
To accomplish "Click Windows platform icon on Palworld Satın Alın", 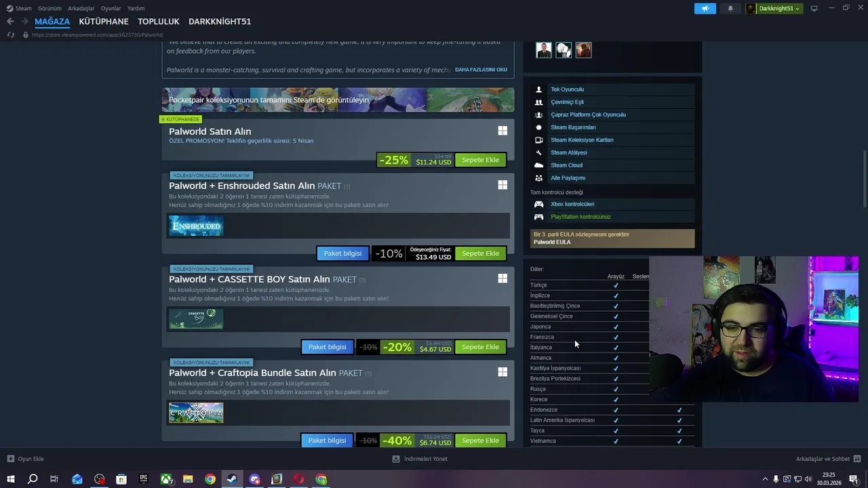I will click(x=502, y=131).
